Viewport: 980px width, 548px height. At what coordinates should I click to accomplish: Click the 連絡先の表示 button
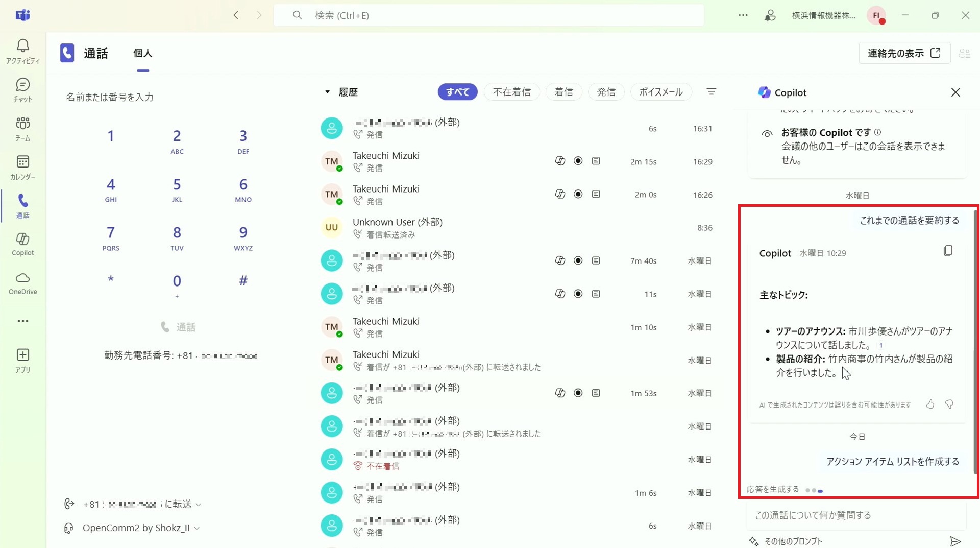[x=904, y=53]
